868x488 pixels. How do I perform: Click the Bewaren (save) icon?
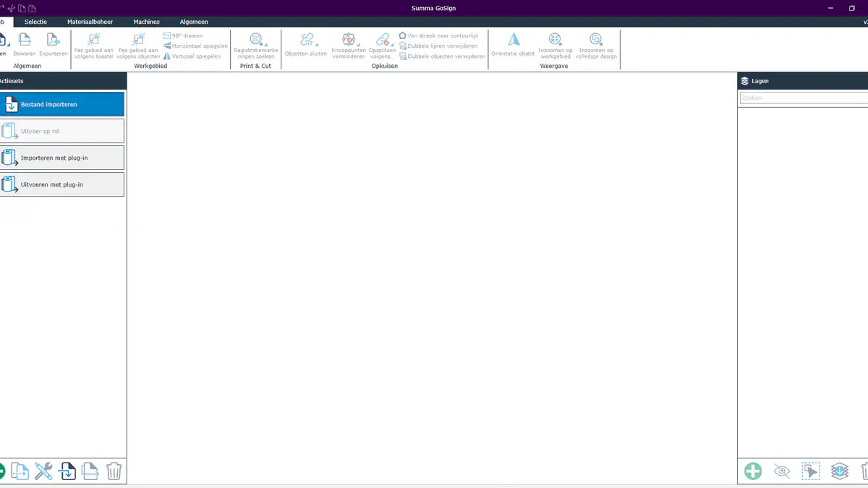pyautogui.click(x=24, y=40)
